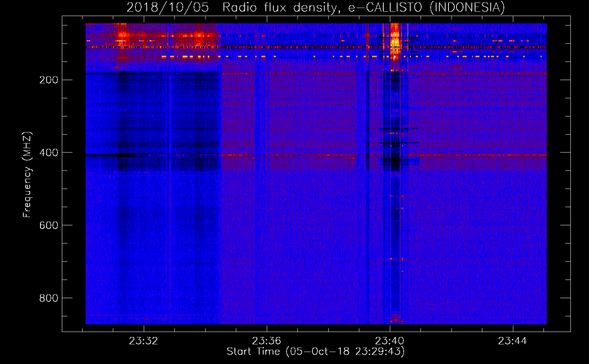
Task: Click the 400 MHz axis tick label
Action: [x=49, y=153]
